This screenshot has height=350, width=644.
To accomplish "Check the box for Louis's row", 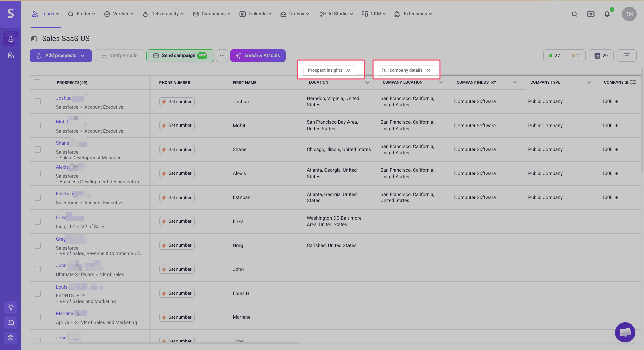I will point(37,293).
